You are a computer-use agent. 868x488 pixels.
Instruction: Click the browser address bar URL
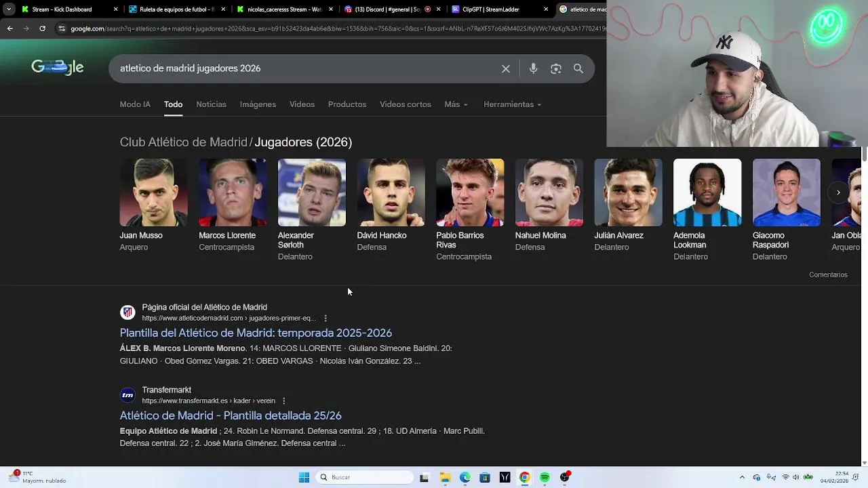click(x=337, y=28)
